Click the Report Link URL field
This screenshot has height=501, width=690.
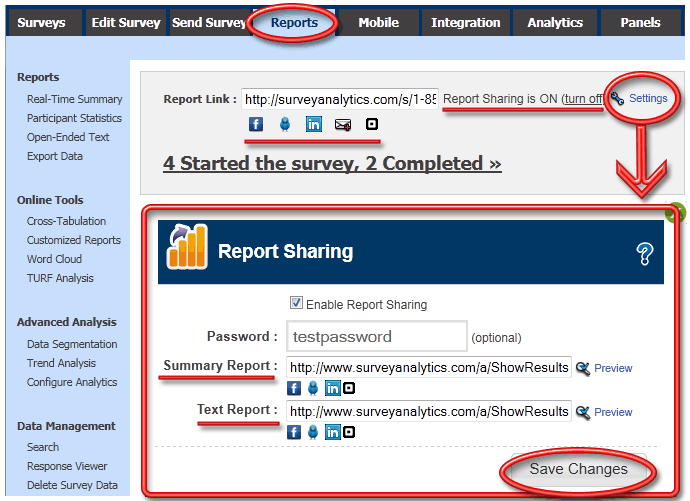click(x=340, y=99)
